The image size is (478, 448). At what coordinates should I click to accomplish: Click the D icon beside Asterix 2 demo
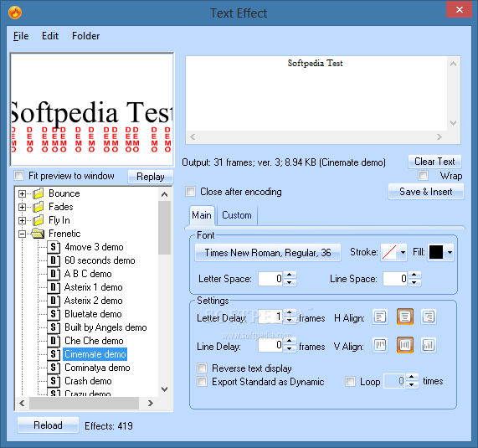pos(54,301)
